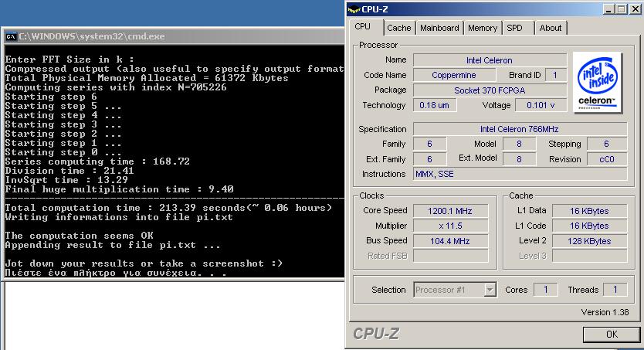Click the empty Rated FSB field
The height and width of the screenshot is (350, 644).
(x=450, y=256)
